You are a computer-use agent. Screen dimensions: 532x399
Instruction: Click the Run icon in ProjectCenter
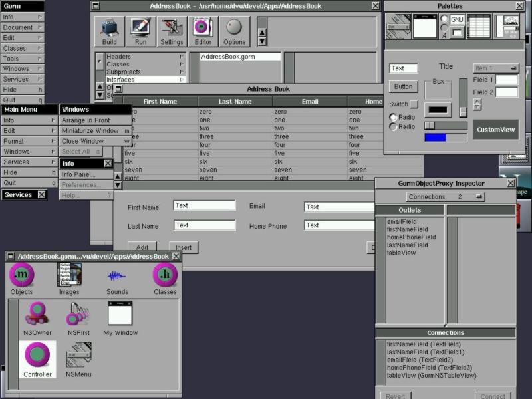[140, 31]
